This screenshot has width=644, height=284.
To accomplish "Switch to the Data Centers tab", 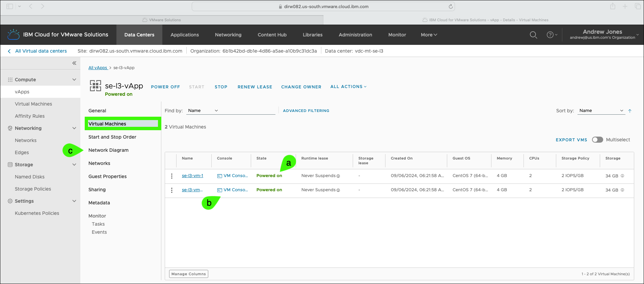I will (139, 35).
